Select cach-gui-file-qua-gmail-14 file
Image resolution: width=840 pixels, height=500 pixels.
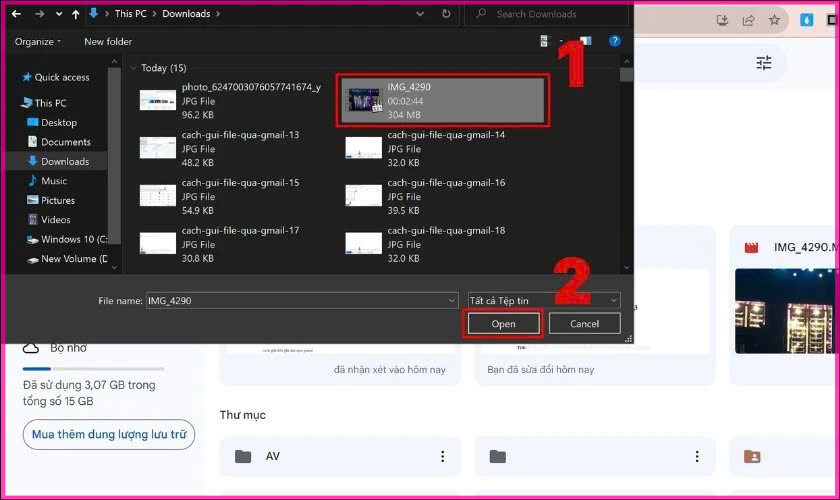pyautogui.click(x=425, y=148)
